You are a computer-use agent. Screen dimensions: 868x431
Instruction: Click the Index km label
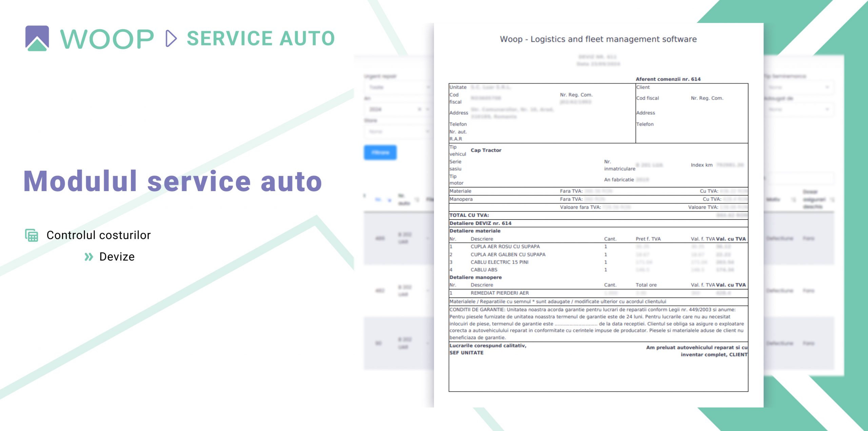(x=702, y=165)
